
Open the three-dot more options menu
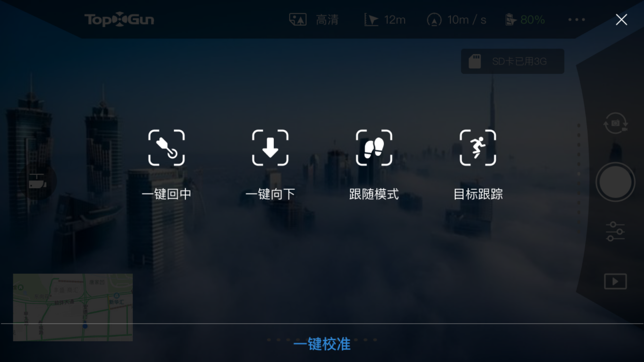[577, 20]
